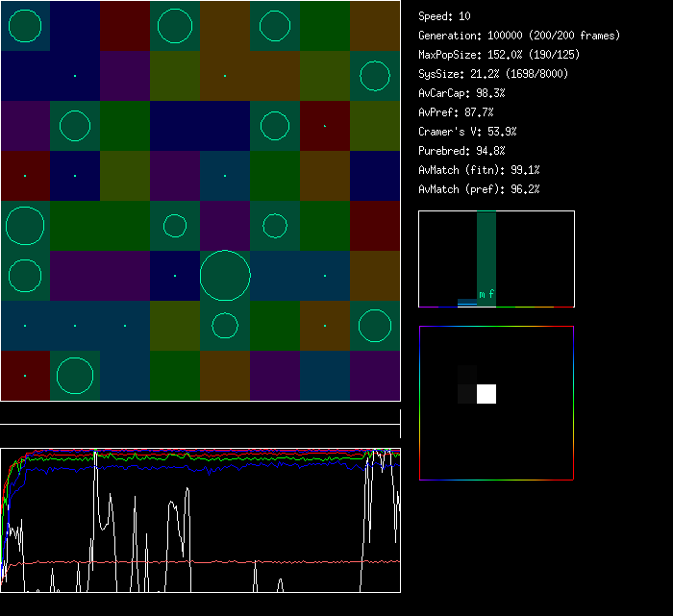
Task: Select the Purebred percentage line
Action: (x=461, y=151)
